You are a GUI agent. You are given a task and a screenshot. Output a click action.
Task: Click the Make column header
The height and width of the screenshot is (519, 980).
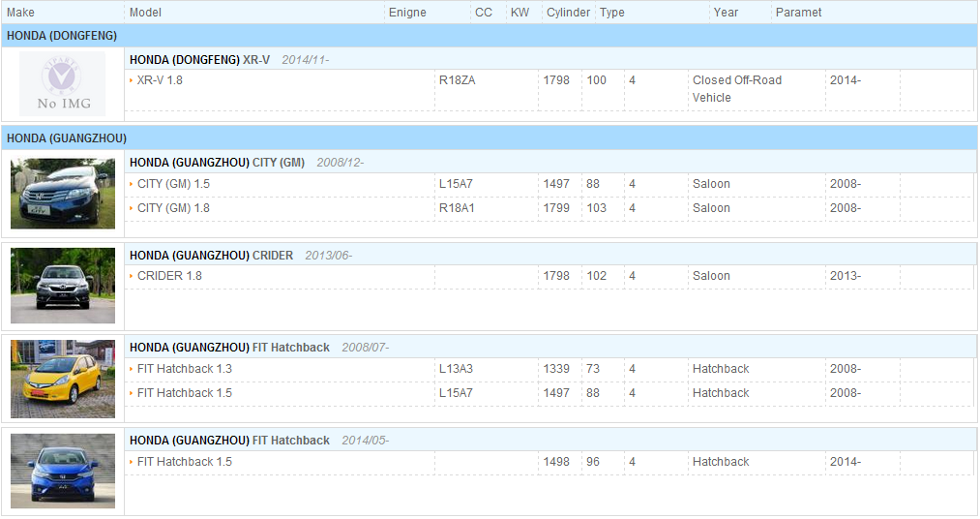pos(20,13)
